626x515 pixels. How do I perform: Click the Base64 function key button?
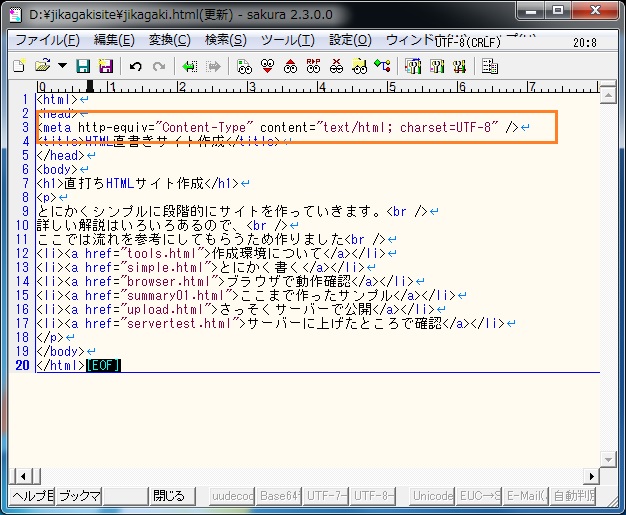[279, 496]
